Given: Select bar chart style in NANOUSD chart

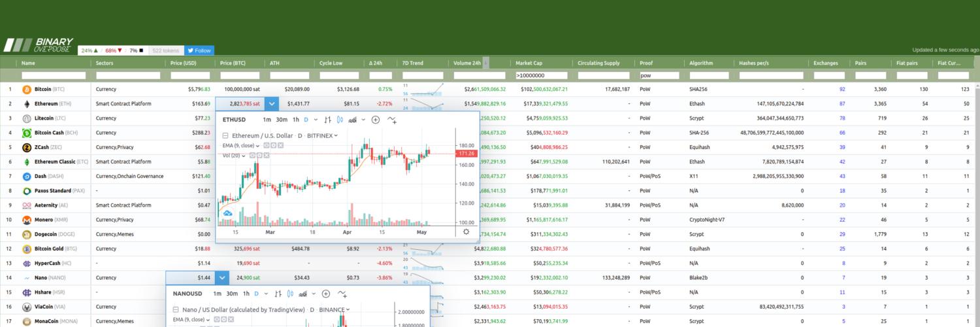Looking at the screenshot, I should point(278,294).
